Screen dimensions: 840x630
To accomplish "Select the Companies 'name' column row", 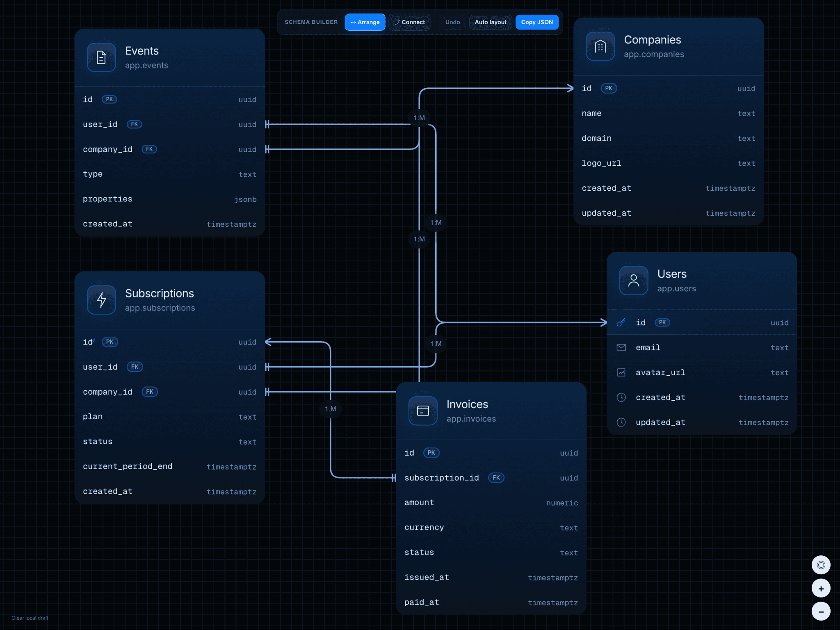I will (x=669, y=114).
